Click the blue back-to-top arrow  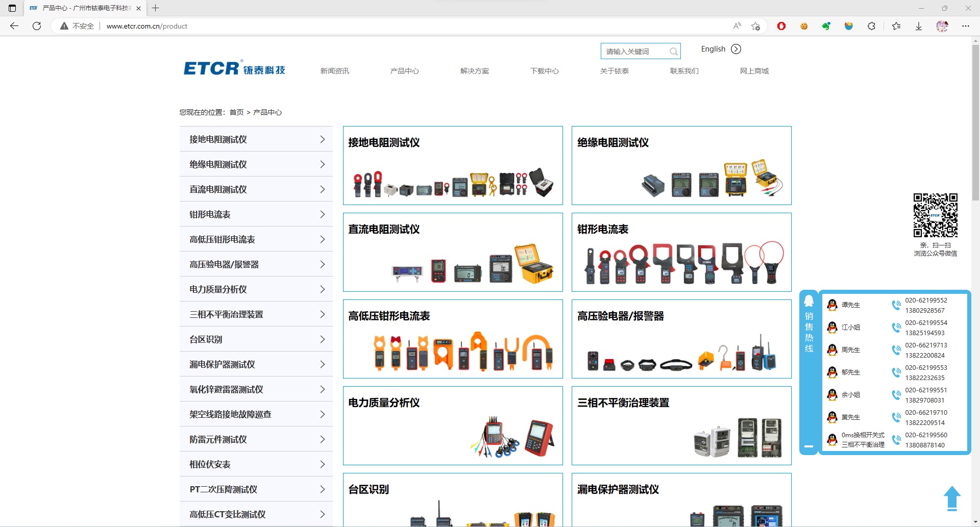[x=952, y=498]
